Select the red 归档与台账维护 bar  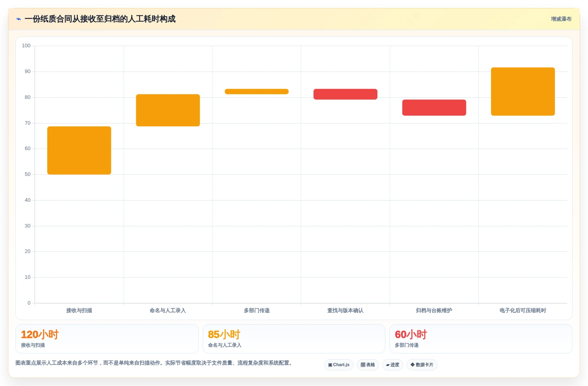[x=434, y=108]
